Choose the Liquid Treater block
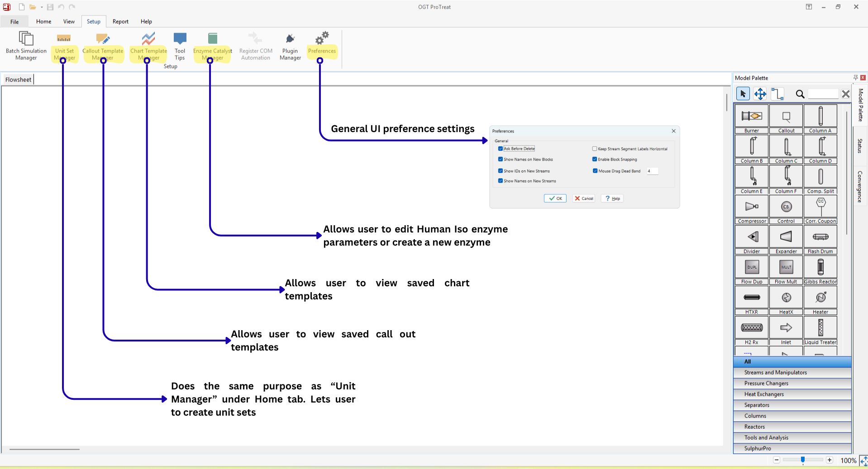Screen dimensions: 868x469 click(x=820, y=331)
